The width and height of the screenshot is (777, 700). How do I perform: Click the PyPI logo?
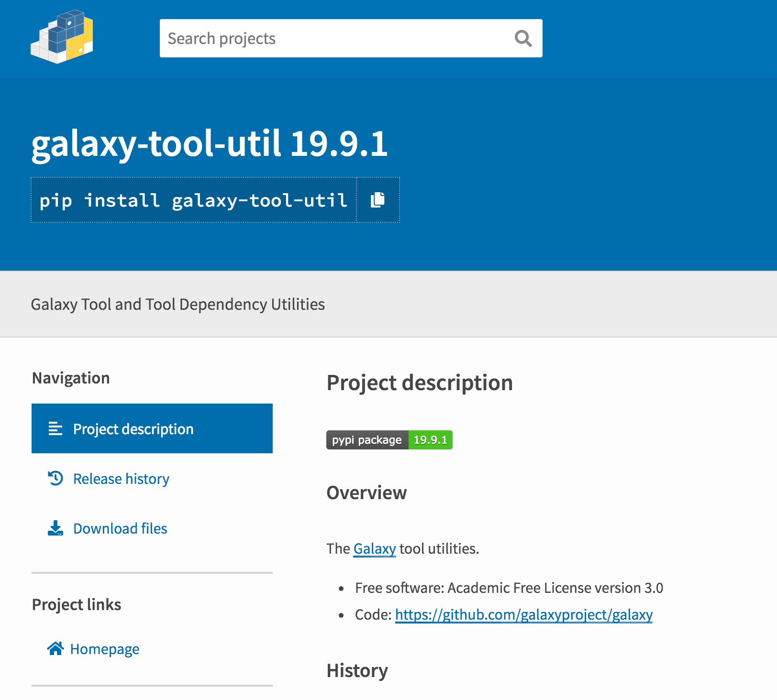[62, 36]
